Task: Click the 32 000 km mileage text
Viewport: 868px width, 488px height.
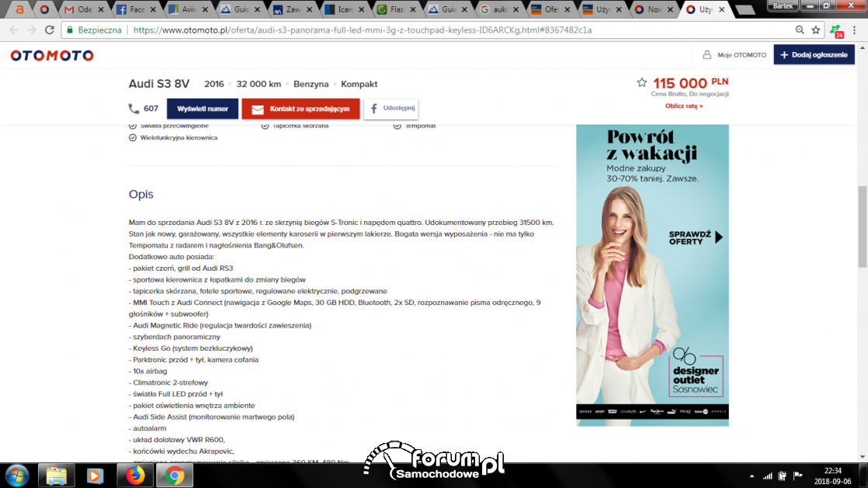Action: point(259,84)
